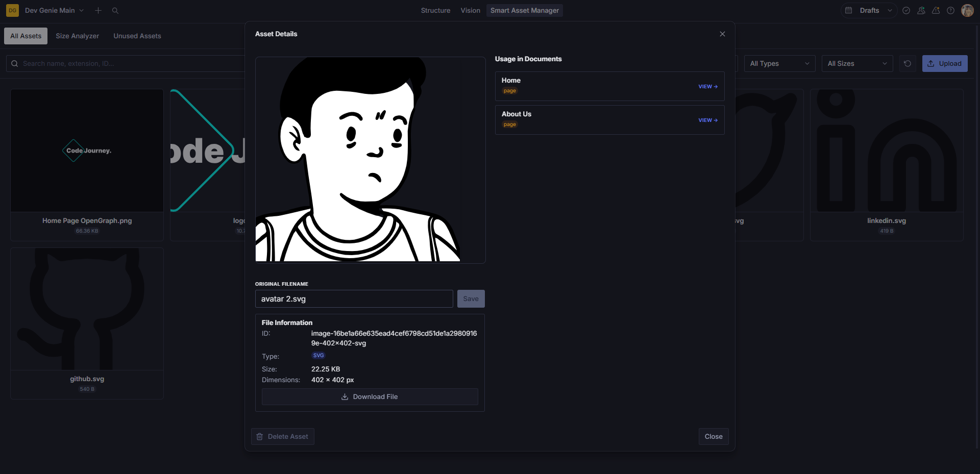Click the Delete Asset button
This screenshot has width=980, height=474.
click(x=282, y=436)
